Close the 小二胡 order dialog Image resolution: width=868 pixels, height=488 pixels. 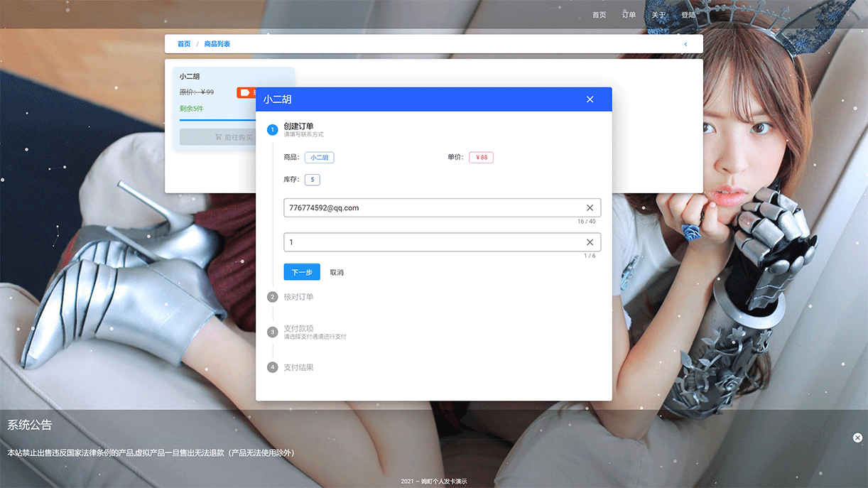590,99
